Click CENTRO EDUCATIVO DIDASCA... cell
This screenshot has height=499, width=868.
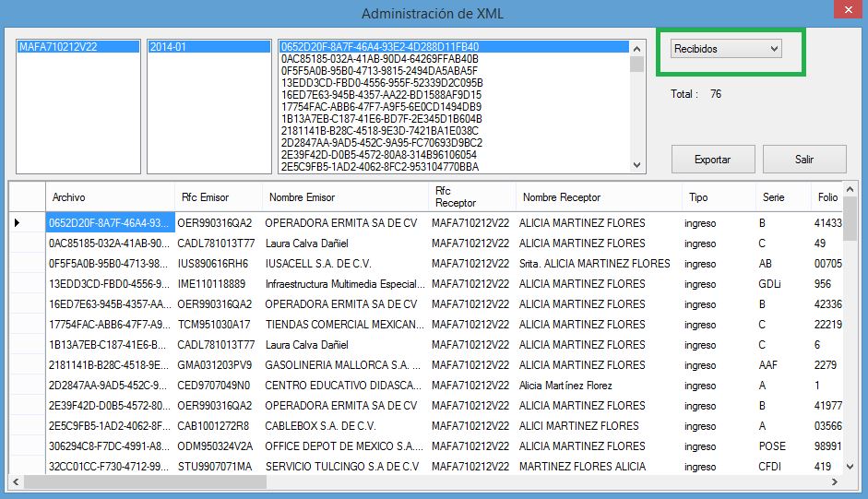[345, 386]
